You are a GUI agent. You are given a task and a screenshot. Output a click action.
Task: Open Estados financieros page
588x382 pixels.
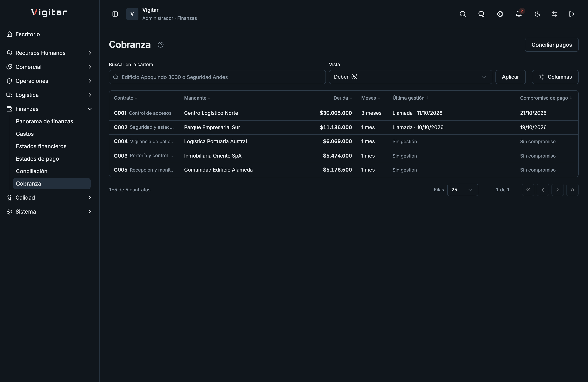(x=52, y=146)
